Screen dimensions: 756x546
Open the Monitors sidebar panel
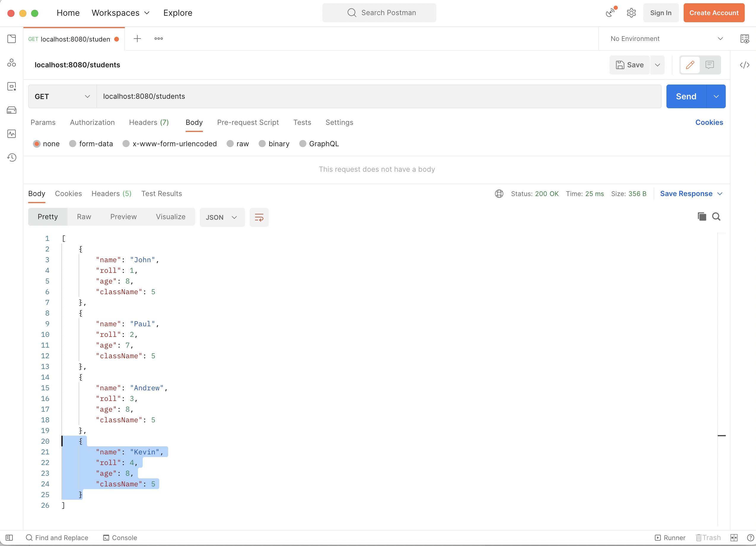coord(11,134)
